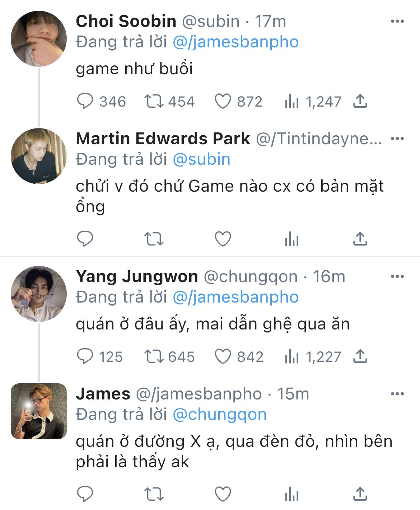The height and width of the screenshot is (510, 420).
Task: Share Choi Soobin's tweet
Action: 360,102
